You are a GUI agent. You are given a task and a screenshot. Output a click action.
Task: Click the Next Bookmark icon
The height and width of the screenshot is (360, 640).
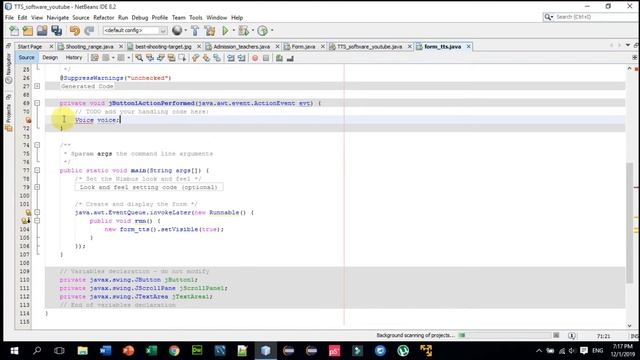point(206,58)
